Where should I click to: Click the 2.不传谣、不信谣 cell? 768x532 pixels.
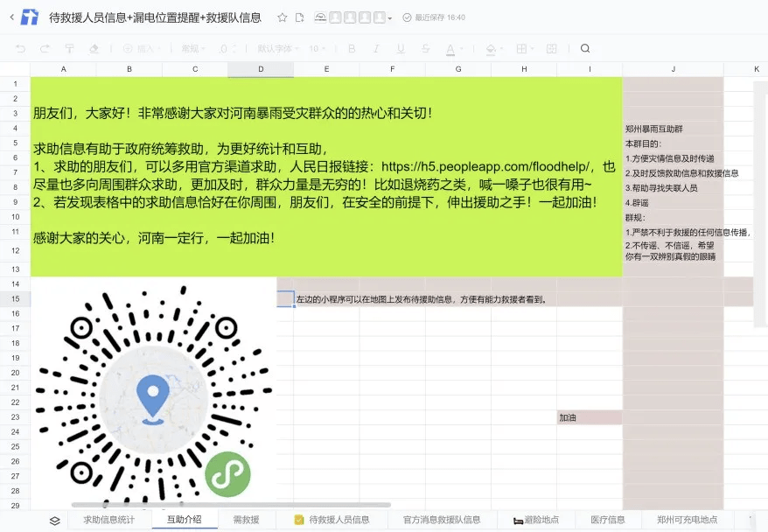click(x=673, y=250)
